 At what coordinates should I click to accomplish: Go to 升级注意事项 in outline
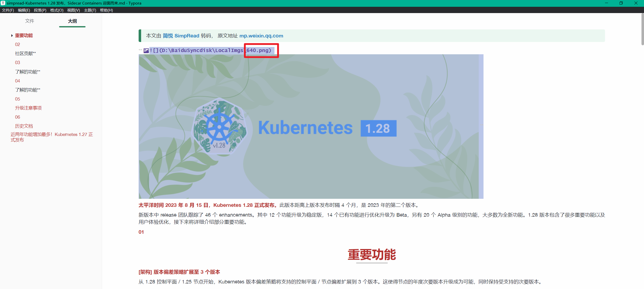point(28,108)
